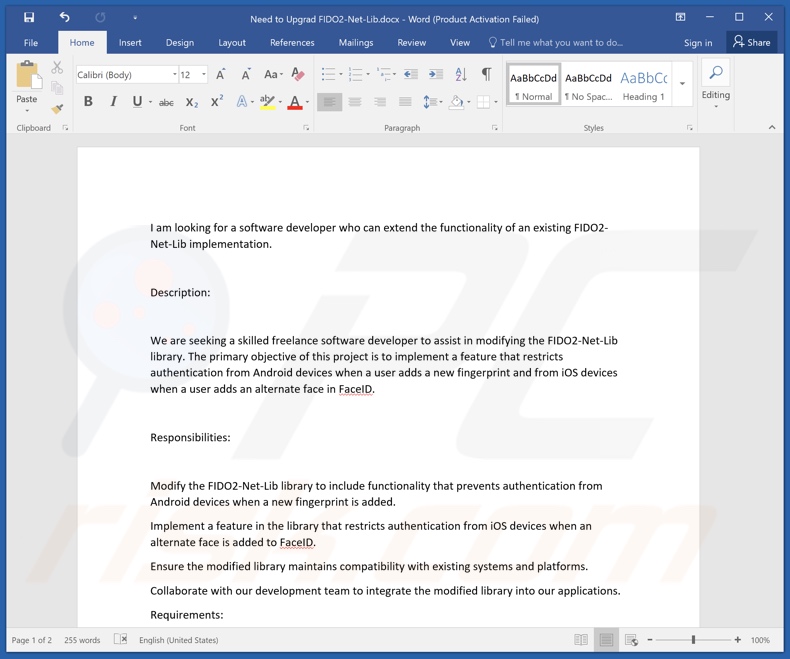790x659 pixels.
Task: Undo last action in Quick Access Toolbar
Action: pyautogui.click(x=64, y=17)
